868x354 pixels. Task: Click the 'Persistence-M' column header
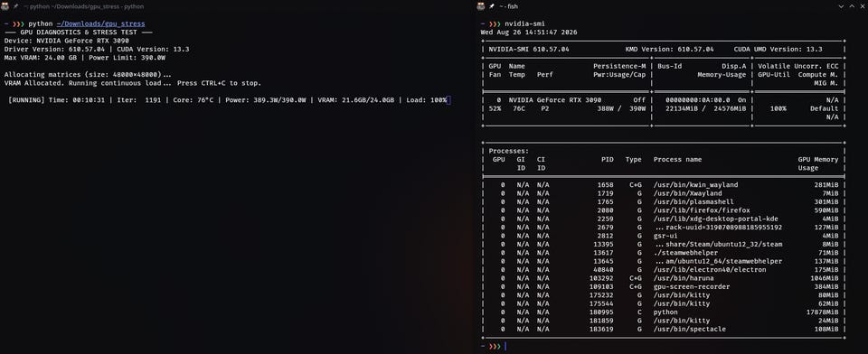pos(618,66)
